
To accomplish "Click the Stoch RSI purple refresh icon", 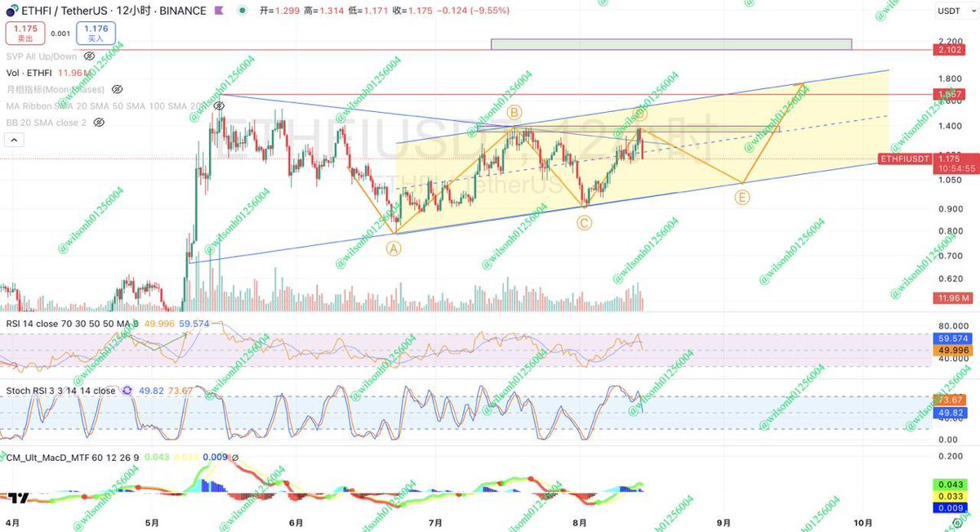I will tap(127, 391).
